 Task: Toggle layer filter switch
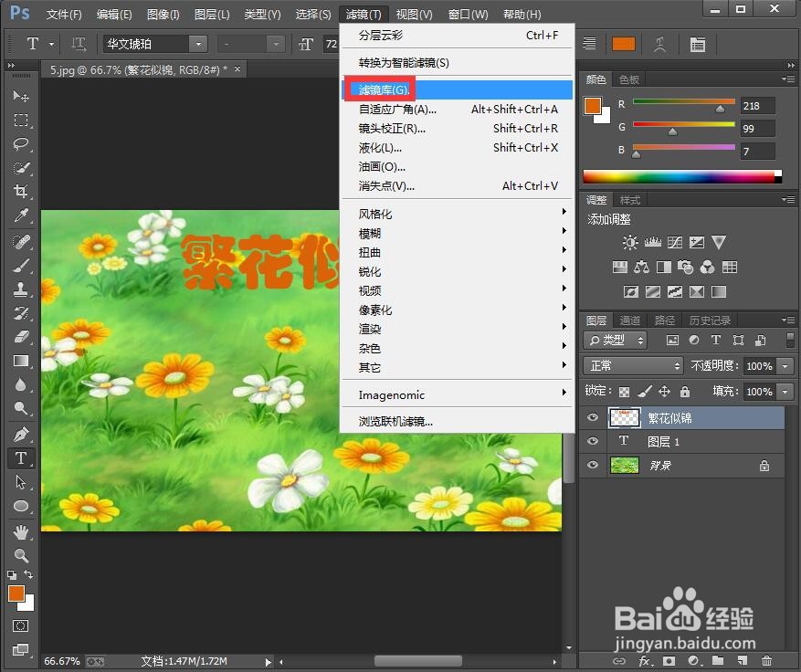790,340
